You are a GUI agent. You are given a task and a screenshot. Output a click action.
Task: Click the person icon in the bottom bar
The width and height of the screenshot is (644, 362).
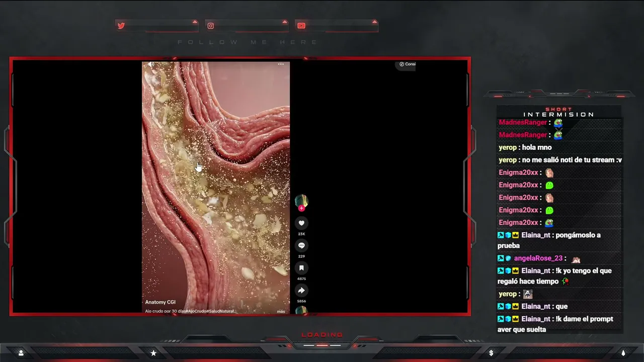tap(21, 353)
